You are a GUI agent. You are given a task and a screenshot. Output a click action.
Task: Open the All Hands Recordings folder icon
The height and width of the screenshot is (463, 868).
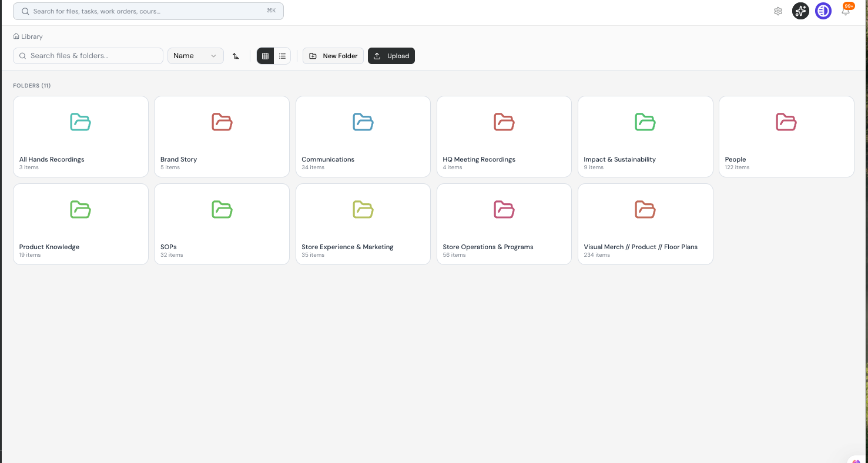[x=81, y=122]
